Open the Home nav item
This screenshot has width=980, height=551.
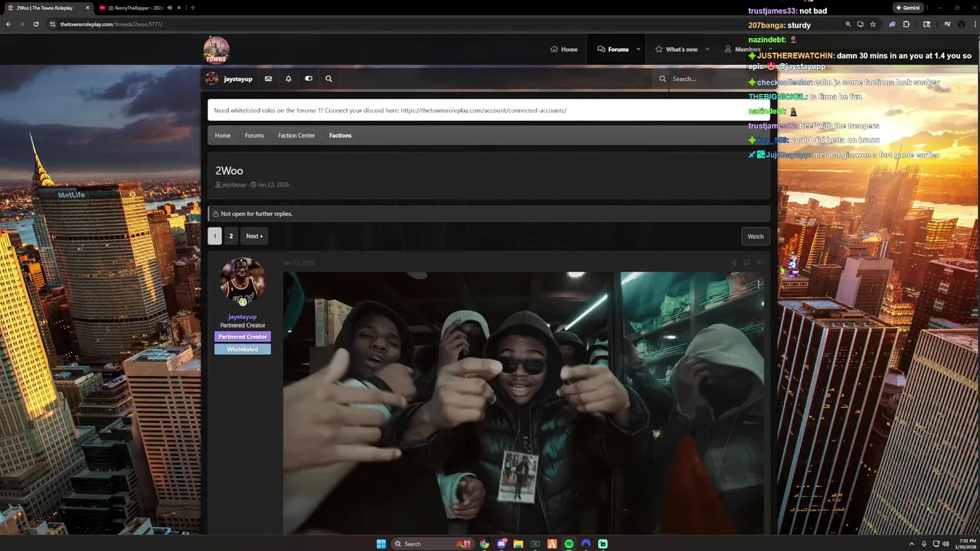[x=564, y=49]
